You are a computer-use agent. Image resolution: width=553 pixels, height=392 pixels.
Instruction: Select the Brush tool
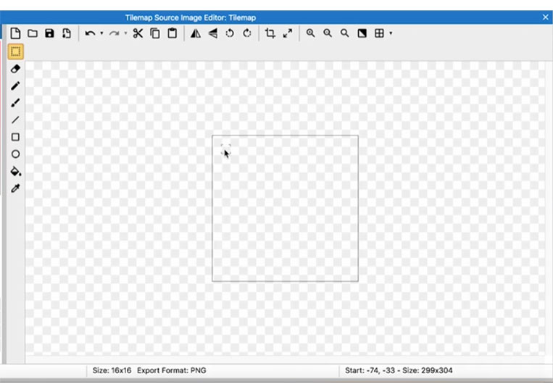coord(15,103)
